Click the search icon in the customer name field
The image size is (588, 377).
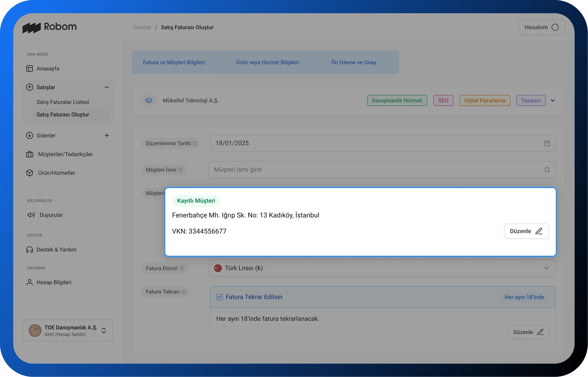(547, 170)
